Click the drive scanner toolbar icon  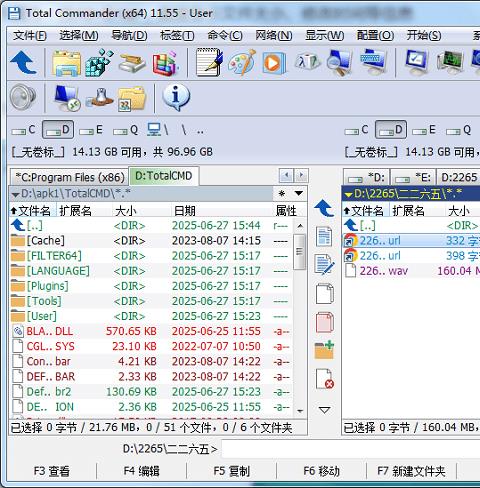point(132,63)
